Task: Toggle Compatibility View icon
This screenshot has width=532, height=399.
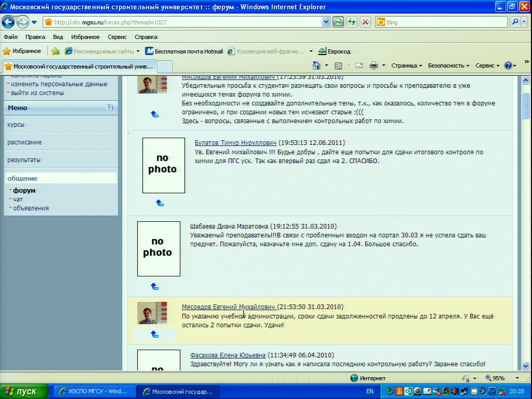Action: (338, 22)
